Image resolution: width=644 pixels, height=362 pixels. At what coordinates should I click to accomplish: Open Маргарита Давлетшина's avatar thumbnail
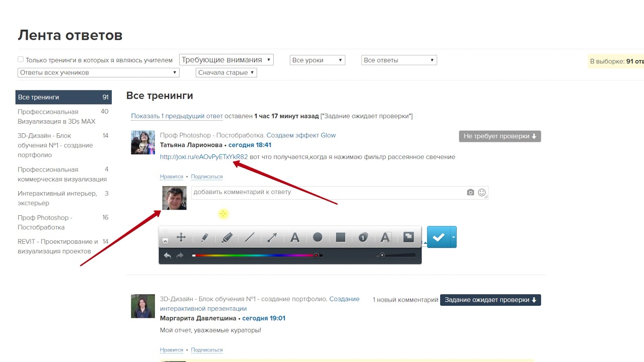point(143,306)
